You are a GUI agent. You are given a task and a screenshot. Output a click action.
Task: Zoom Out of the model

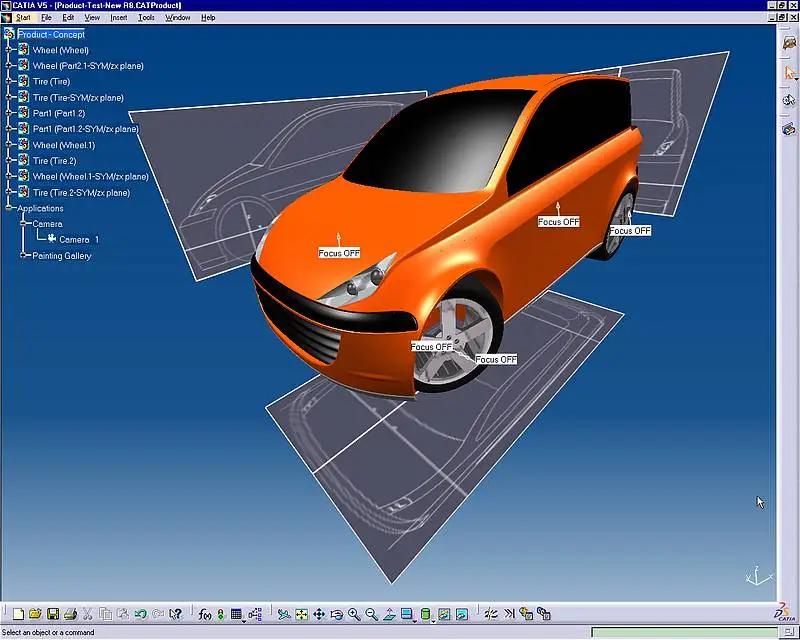pos(372,614)
